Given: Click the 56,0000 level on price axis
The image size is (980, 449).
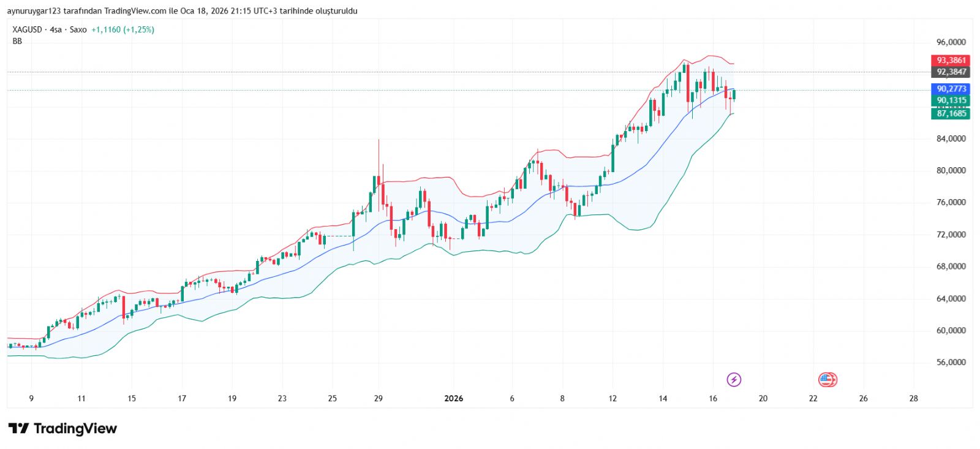Looking at the screenshot, I should coord(951,362).
